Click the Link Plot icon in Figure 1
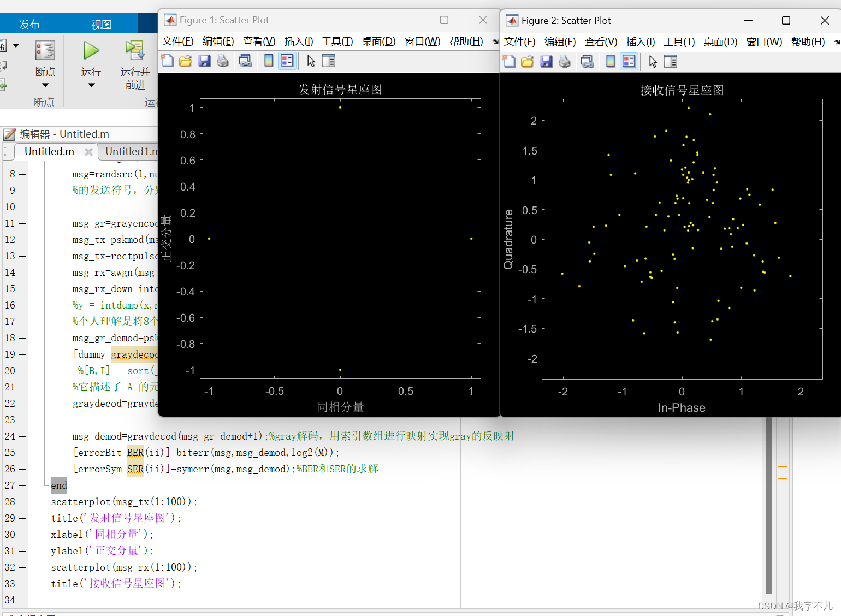Image resolution: width=841 pixels, height=616 pixels. pyautogui.click(x=245, y=61)
